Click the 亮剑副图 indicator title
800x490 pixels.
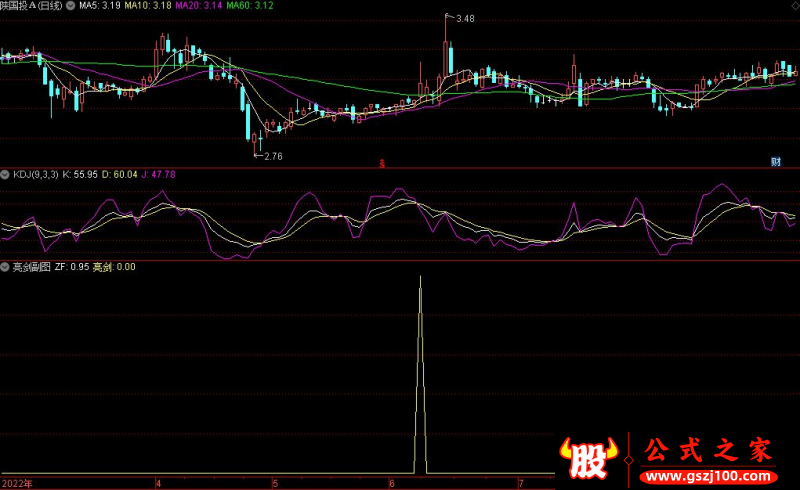click(31, 267)
